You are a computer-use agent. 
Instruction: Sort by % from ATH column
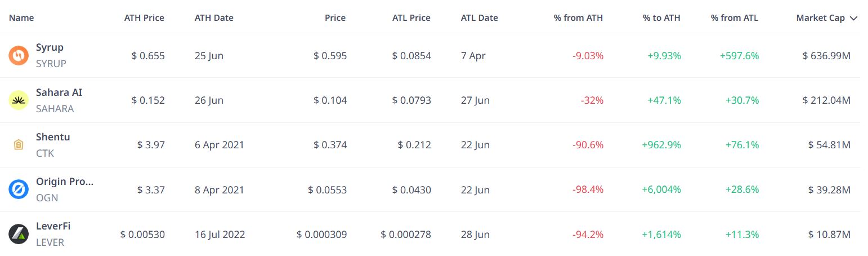(578, 18)
